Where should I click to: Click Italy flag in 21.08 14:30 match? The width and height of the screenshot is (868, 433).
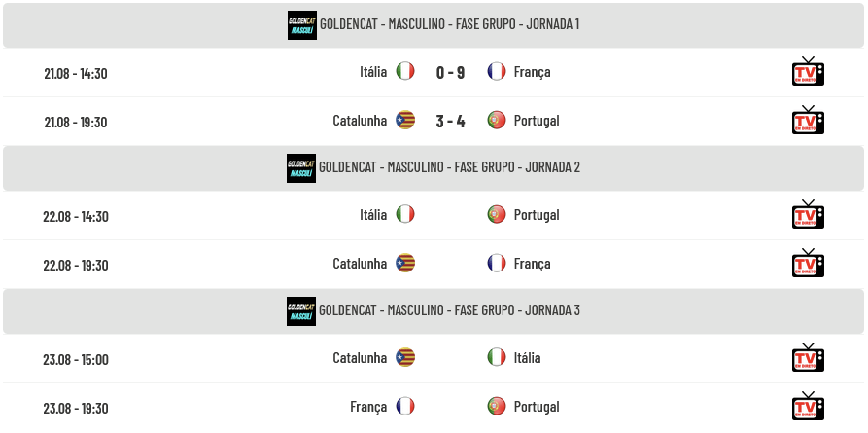(405, 72)
